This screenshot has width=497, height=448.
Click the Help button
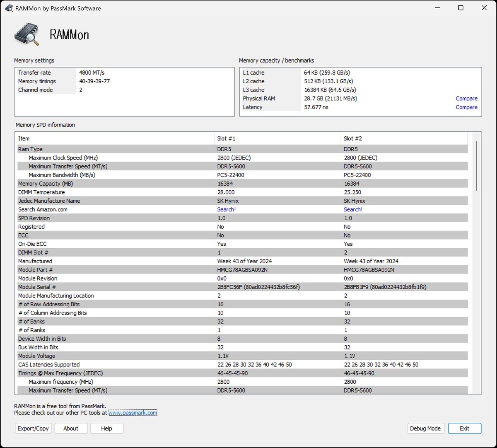tap(106, 429)
